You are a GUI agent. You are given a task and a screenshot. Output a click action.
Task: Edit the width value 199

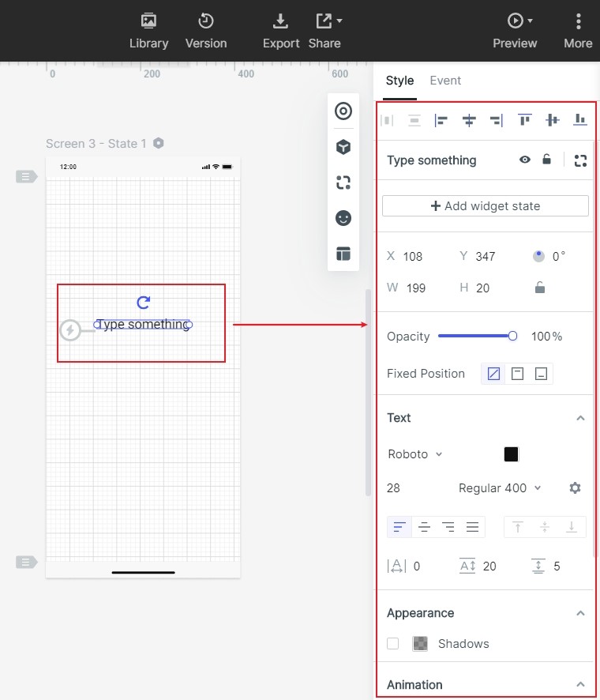[x=416, y=288]
